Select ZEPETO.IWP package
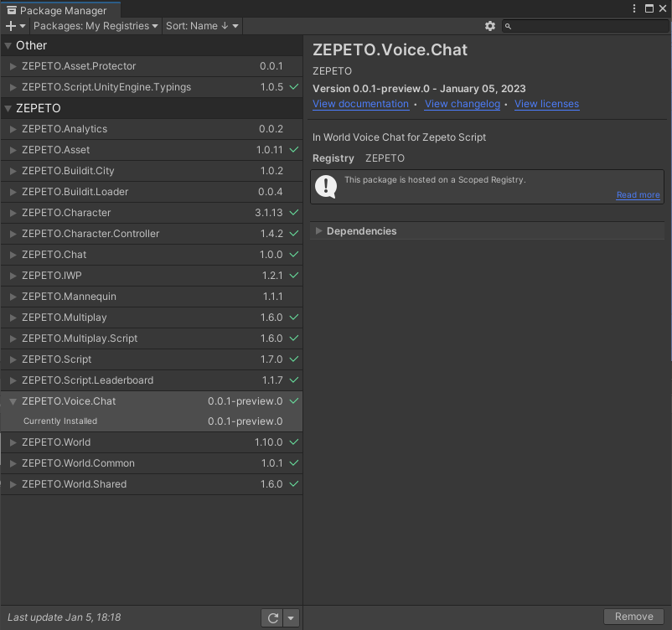The height and width of the screenshot is (630, 672). point(152,276)
